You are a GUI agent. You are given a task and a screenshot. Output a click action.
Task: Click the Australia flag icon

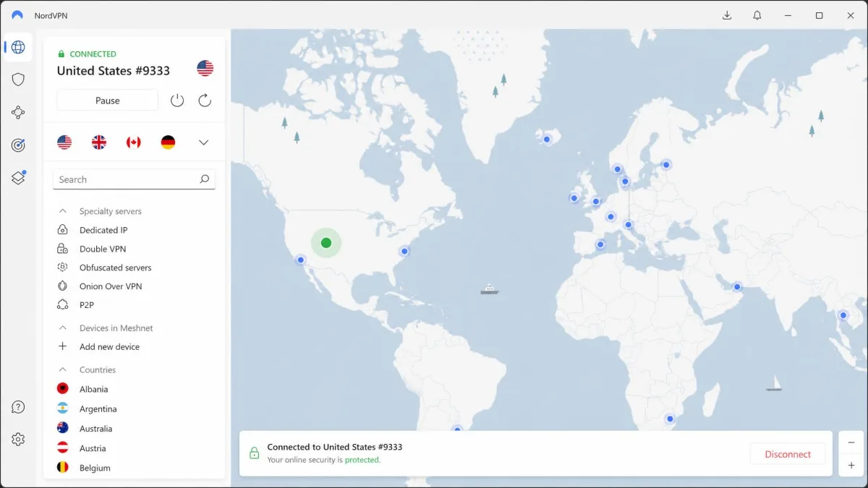point(63,428)
